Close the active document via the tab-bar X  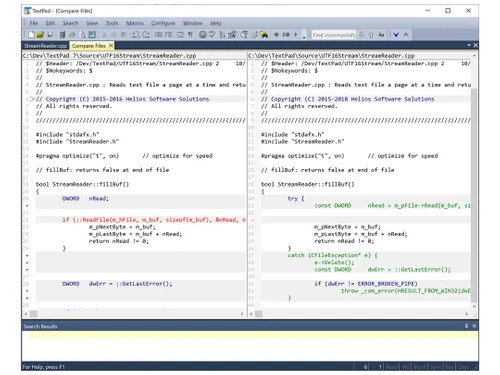[475, 45]
